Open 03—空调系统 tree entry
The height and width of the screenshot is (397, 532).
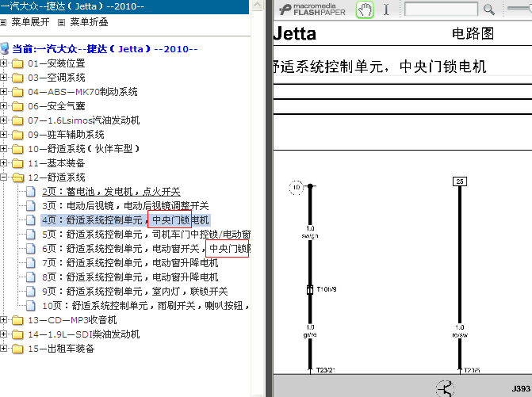pyautogui.click(x=56, y=78)
